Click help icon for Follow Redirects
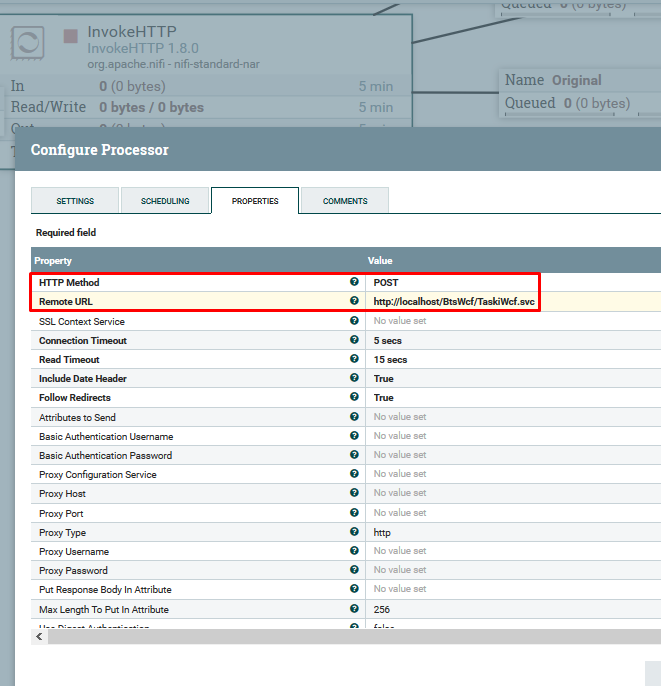 click(x=354, y=398)
